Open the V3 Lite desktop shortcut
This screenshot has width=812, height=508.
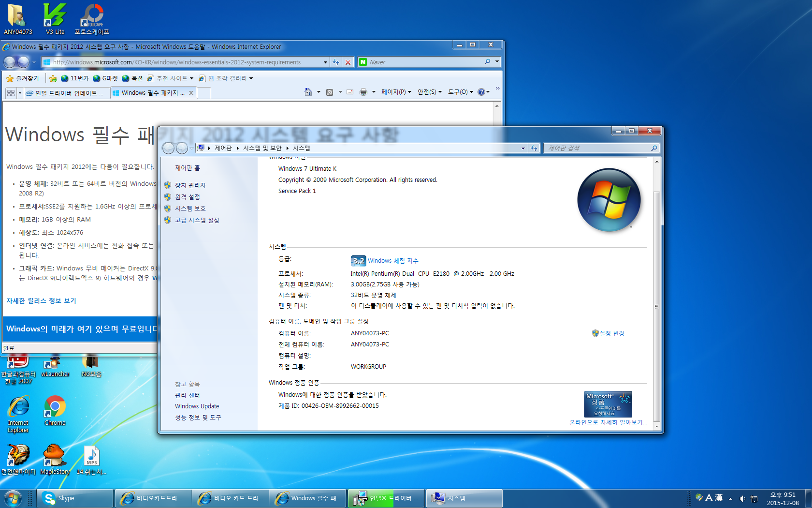pyautogui.click(x=55, y=19)
